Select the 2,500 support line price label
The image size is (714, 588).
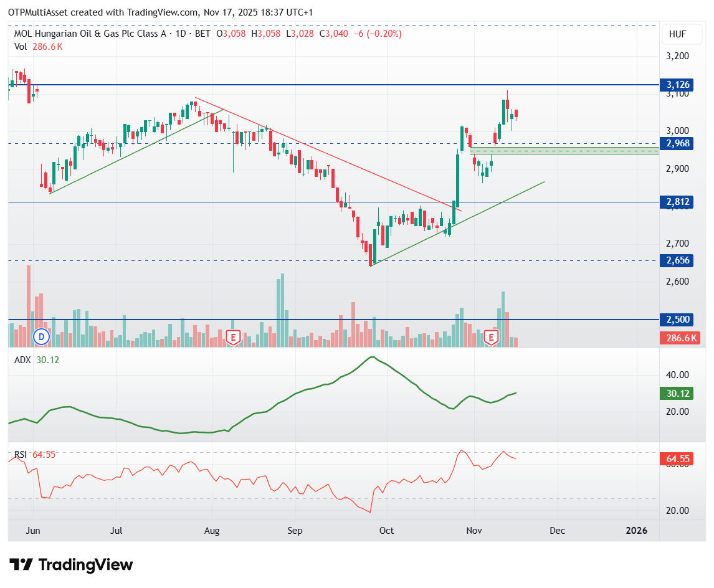click(678, 320)
